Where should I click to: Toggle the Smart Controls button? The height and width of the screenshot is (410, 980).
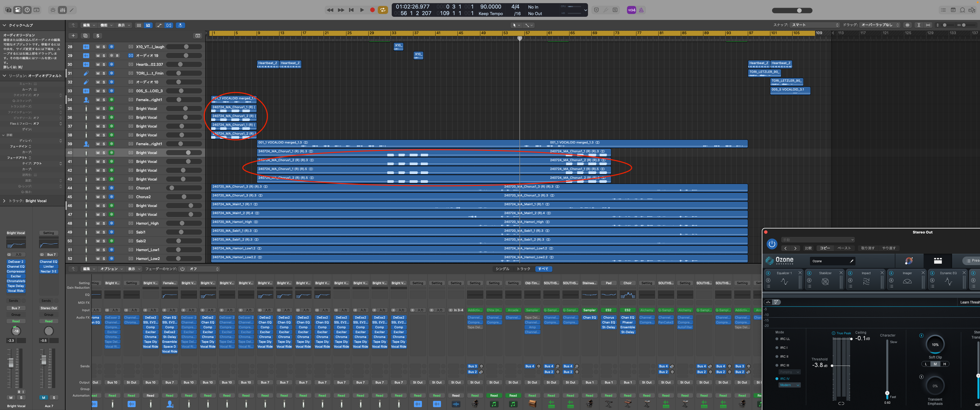(53, 10)
